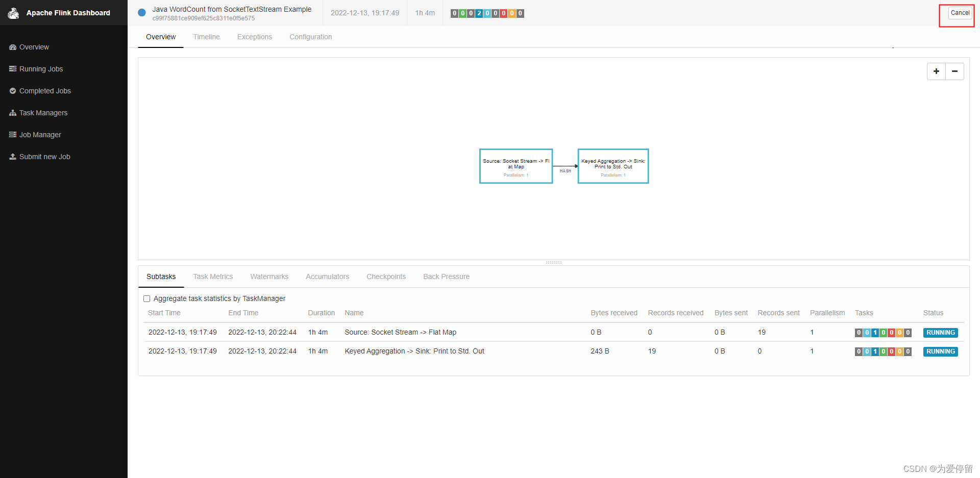Image resolution: width=980 pixels, height=478 pixels.
Task: Switch to the Exceptions tab
Action: 255,37
